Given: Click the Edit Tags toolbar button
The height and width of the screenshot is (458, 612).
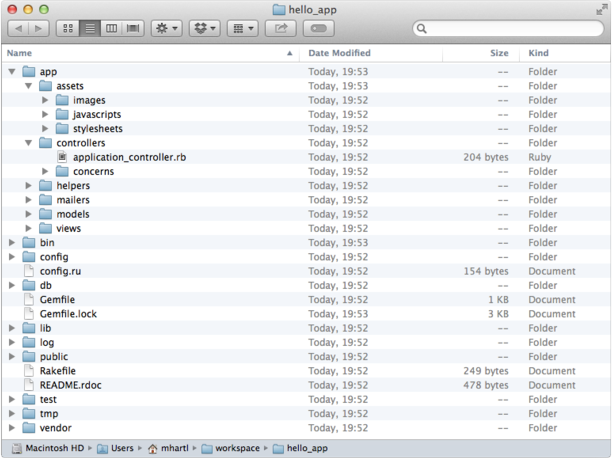Looking at the screenshot, I should click(320, 29).
